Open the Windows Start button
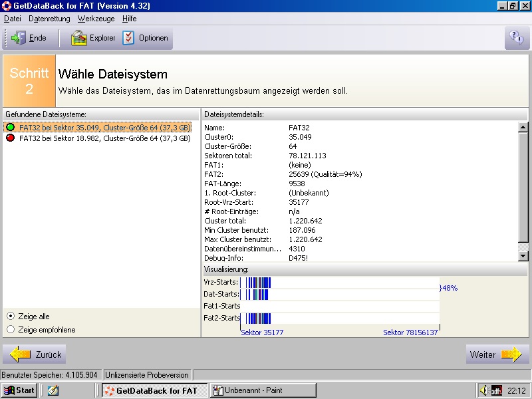 pyautogui.click(x=19, y=390)
